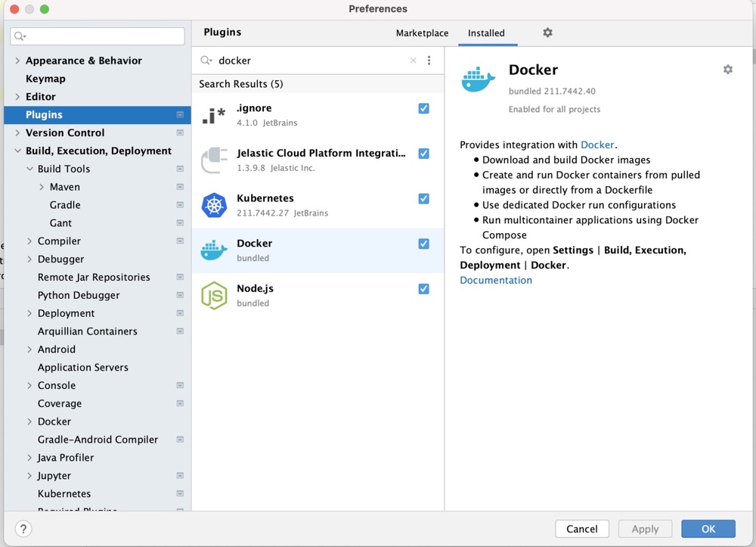Disable the Docker plugin checkbox
This screenshot has height=547, width=756.
pyautogui.click(x=423, y=244)
